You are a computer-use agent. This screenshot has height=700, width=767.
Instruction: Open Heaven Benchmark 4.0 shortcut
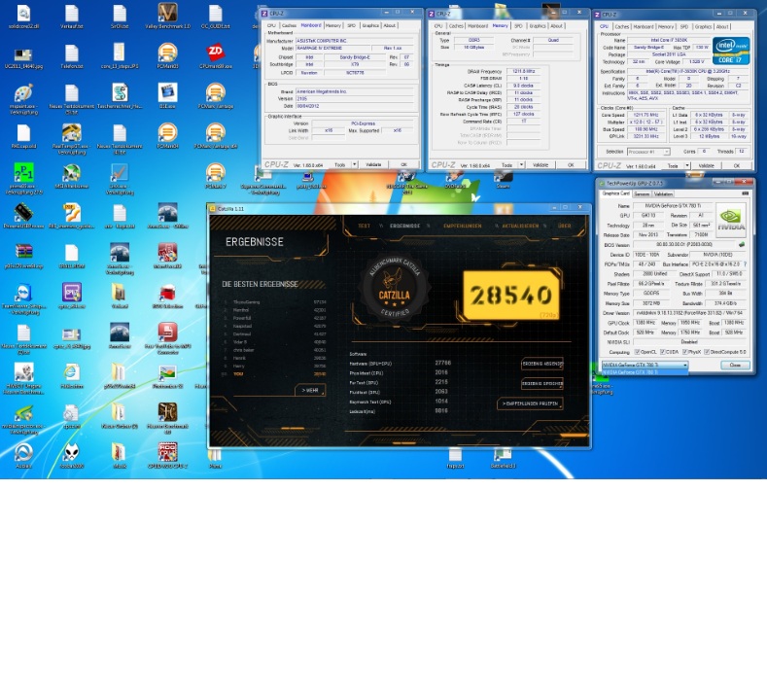[167, 419]
